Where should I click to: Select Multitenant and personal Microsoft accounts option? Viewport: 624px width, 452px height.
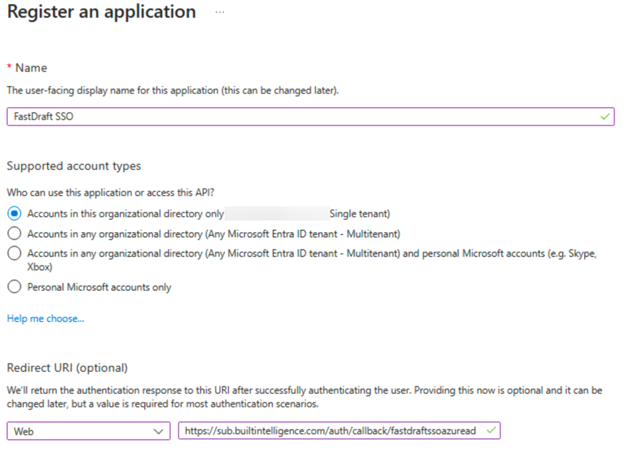pyautogui.click(x=14, y=253)
